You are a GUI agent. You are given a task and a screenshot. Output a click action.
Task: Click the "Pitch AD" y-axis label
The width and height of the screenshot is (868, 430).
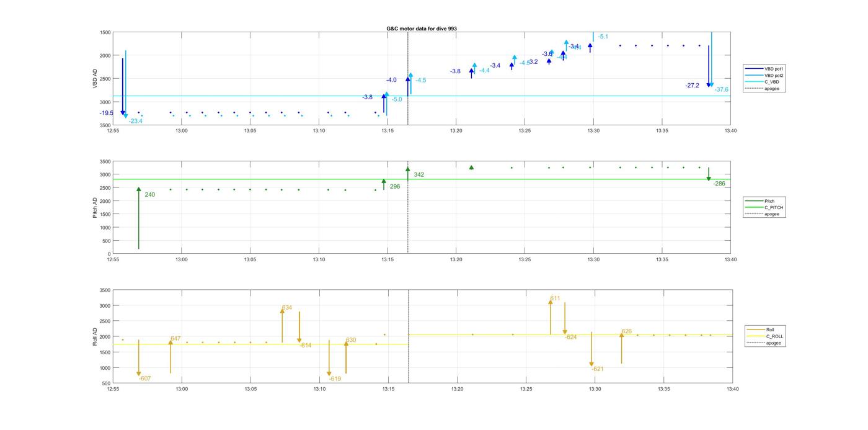[x=95, y=207]
